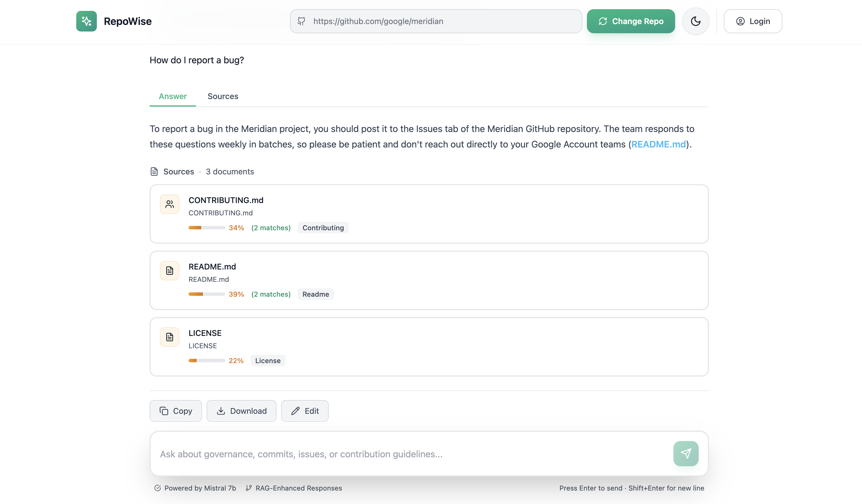
Task: Click the Sources document icon above the results
Action: point(155,171)
